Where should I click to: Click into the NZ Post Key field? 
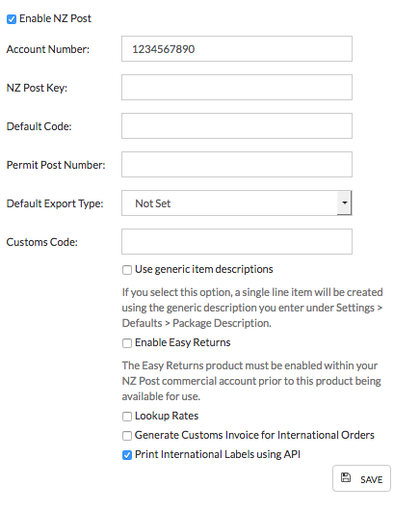point(237,88)
